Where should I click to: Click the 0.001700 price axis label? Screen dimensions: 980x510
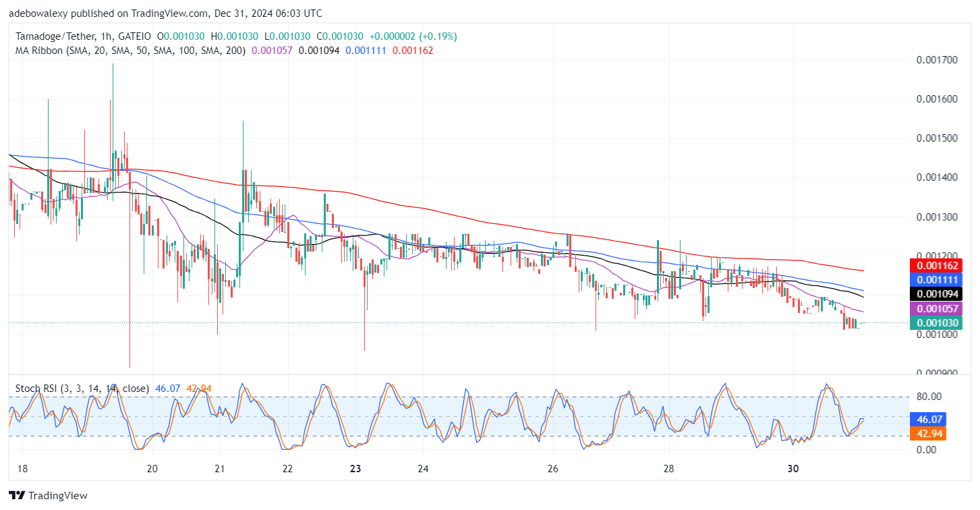point(936,60)
